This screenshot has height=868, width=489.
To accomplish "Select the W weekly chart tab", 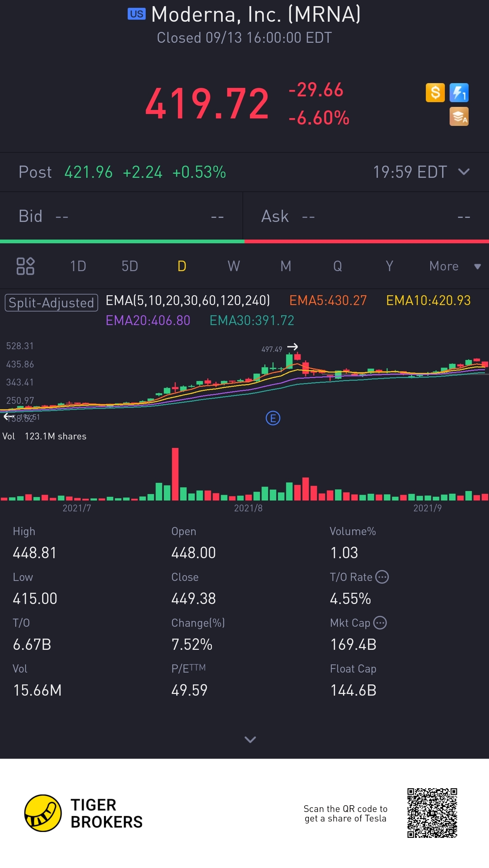I will [x=234, y=266].
